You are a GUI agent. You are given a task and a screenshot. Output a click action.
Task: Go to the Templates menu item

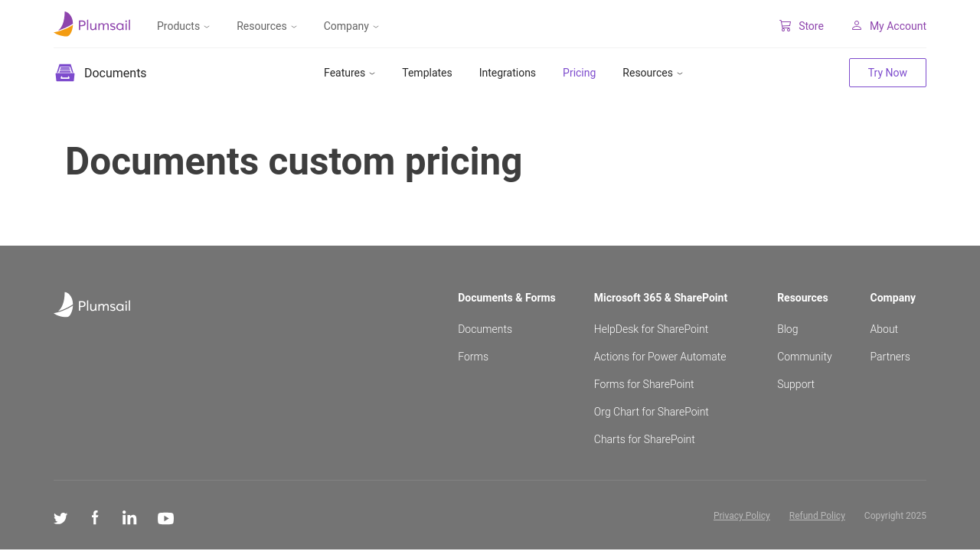pyautogui.click(x=426, y=73)
